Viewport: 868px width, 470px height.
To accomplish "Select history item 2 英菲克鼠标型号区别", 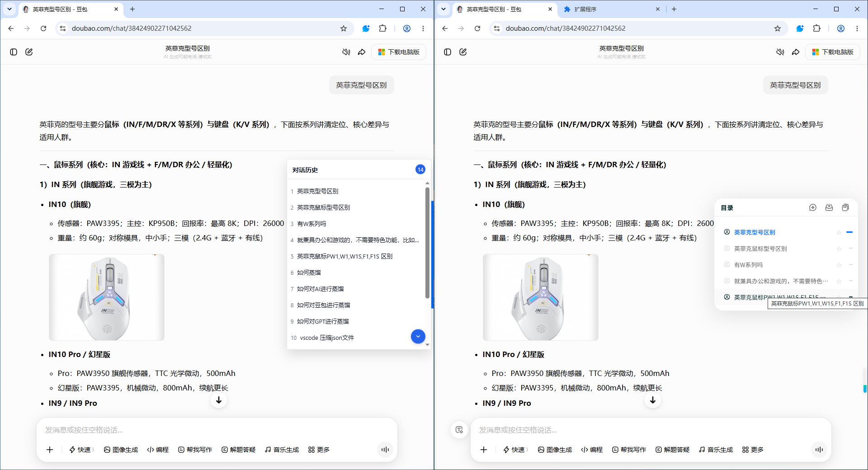I will (355, 207).
